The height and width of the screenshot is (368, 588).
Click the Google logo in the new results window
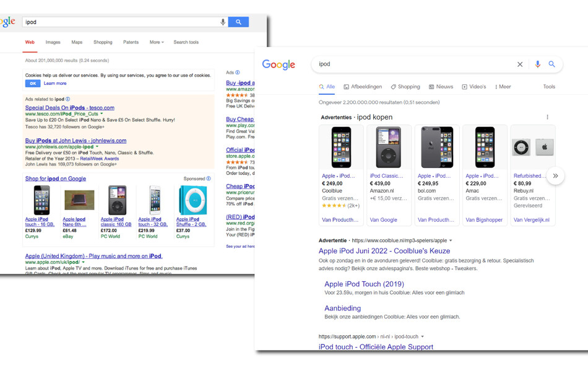[279, 64]
